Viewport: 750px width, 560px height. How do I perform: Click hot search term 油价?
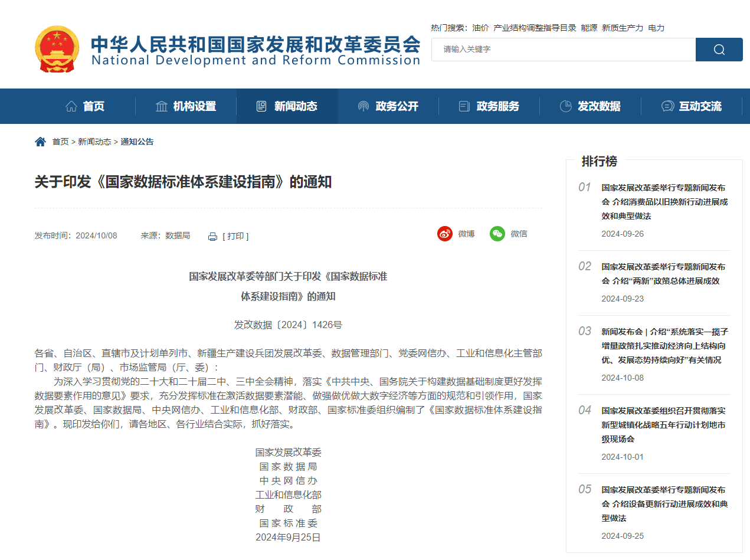[480, 28]
